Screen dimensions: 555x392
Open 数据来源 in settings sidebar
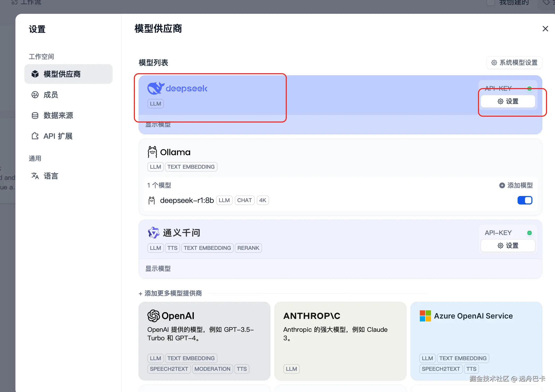pyautogui.click(x=58, y=115)
